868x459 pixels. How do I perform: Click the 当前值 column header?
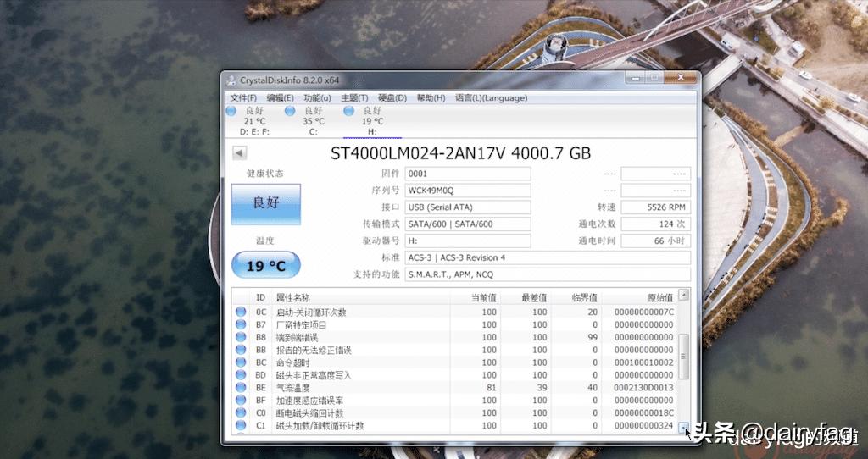476,298
